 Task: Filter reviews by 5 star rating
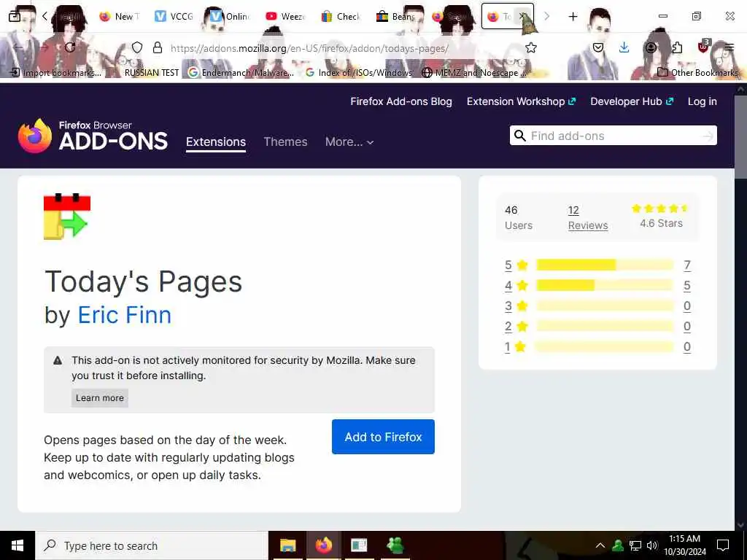516,265
